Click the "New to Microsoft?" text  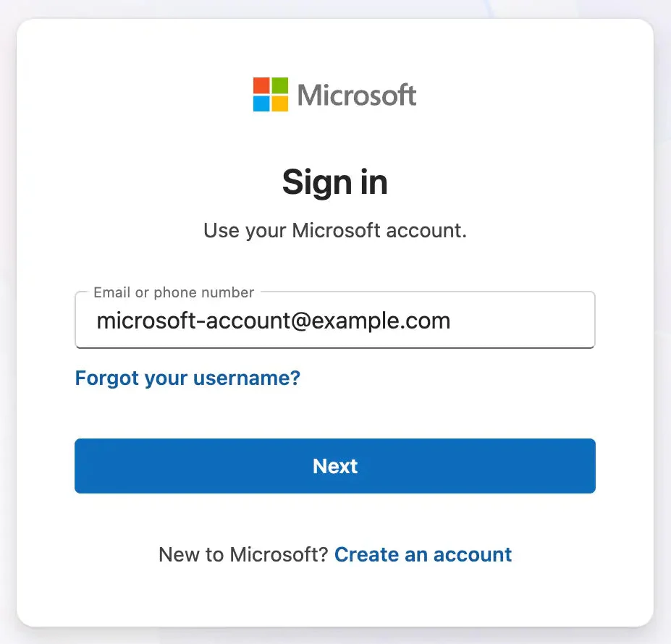pos(243,554)
